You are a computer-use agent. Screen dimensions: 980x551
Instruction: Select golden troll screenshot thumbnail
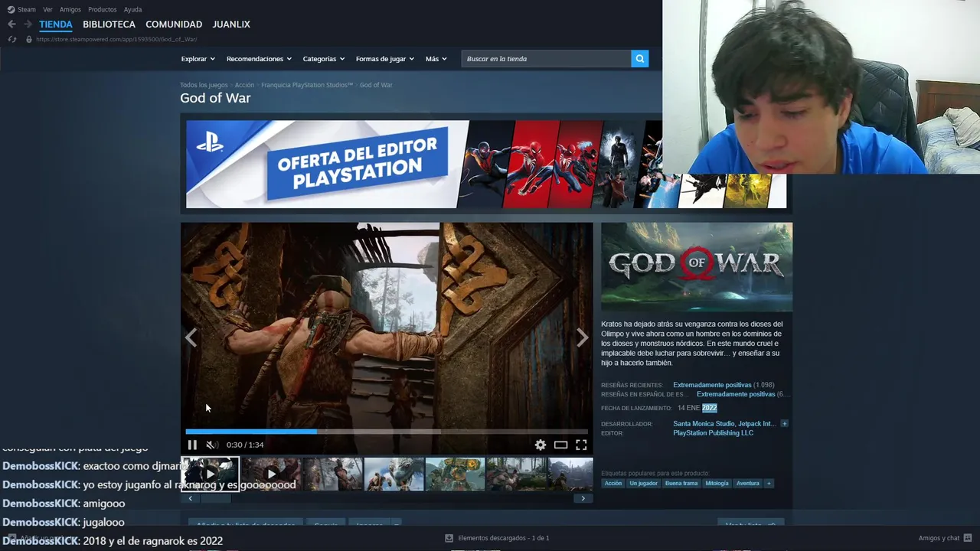point(455,474)
